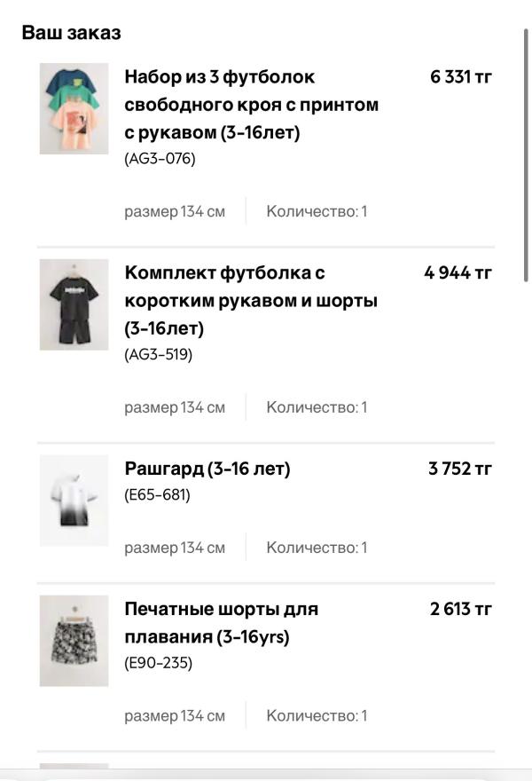Open the 'Набор из 3 футболок' product title
The width and height of the screenshot is (532, 781).
(252, 105)
